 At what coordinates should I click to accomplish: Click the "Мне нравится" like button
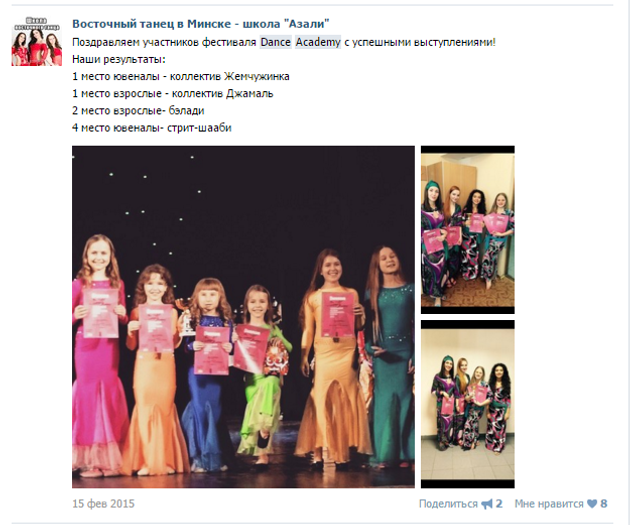(x=549, y=504)
